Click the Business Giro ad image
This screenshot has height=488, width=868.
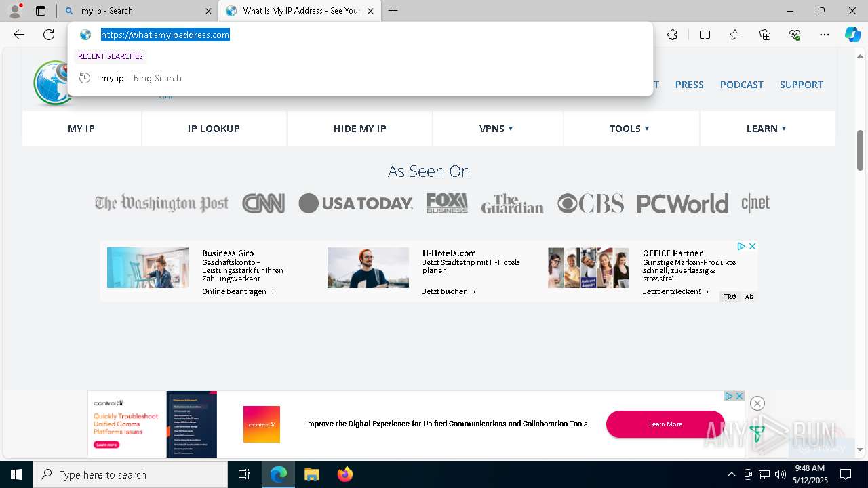148,268
